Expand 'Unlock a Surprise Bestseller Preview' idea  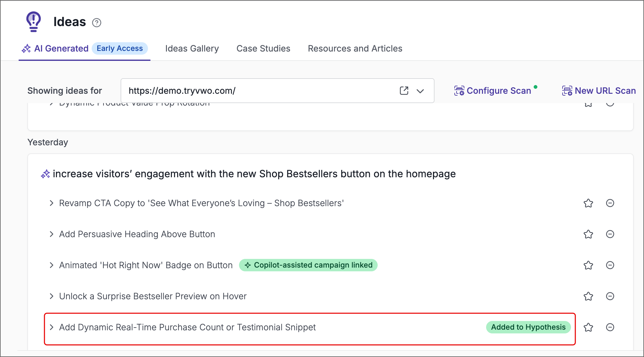52,296
